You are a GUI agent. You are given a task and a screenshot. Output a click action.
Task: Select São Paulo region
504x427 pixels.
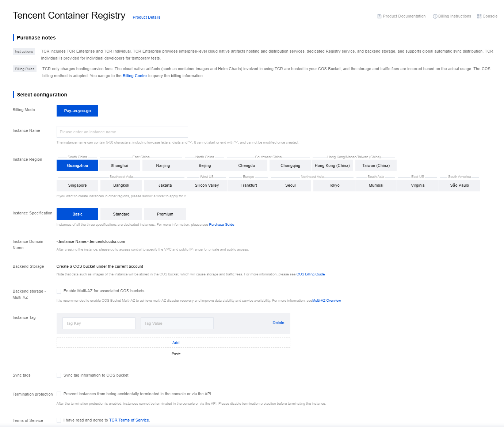pos(459,185)
